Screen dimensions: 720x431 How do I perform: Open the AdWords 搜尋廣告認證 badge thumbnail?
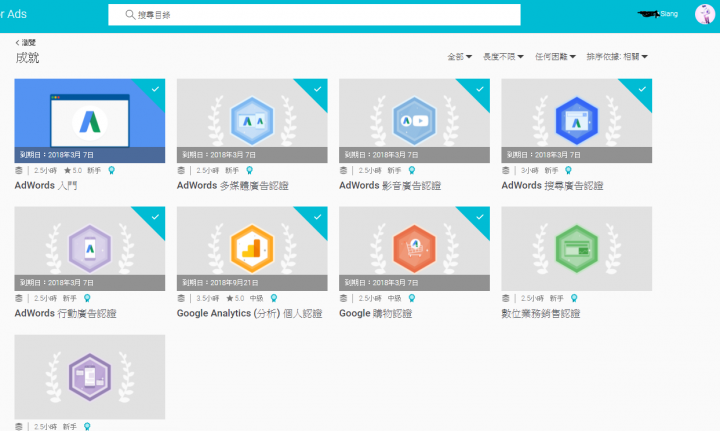pos(576,121)
